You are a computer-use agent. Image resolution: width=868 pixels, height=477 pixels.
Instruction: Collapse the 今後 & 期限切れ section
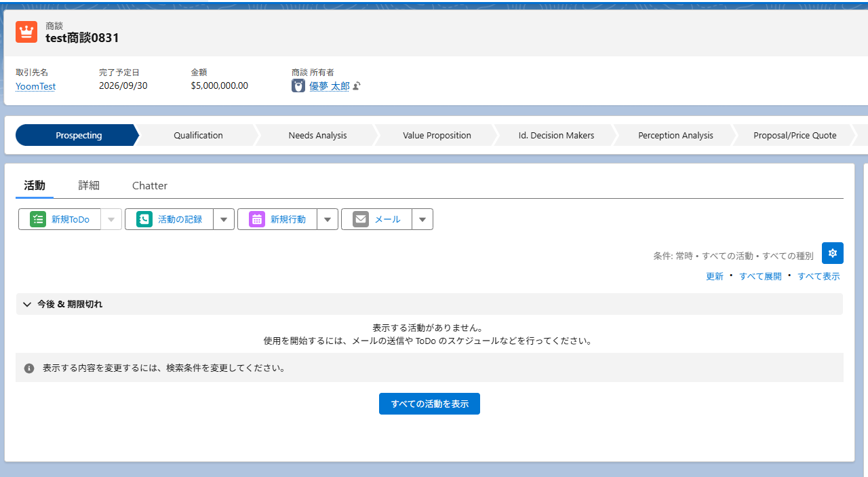coord(27,304)
